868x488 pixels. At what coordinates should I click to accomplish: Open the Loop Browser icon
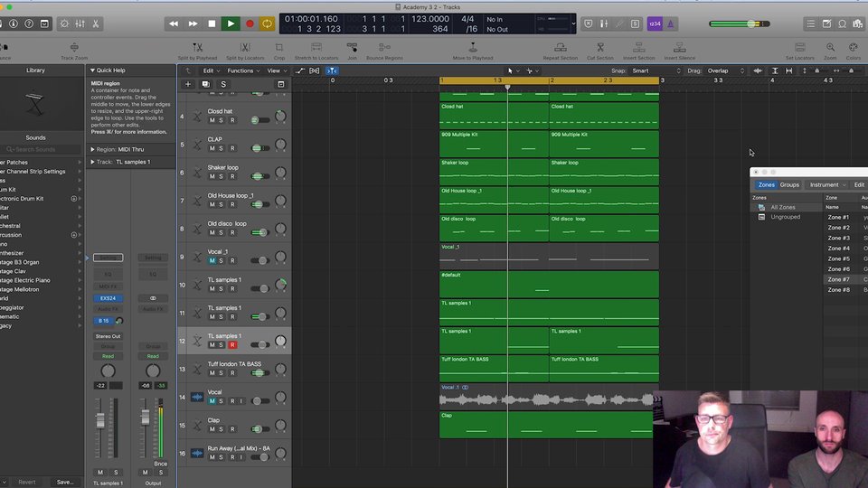point(842,23)
